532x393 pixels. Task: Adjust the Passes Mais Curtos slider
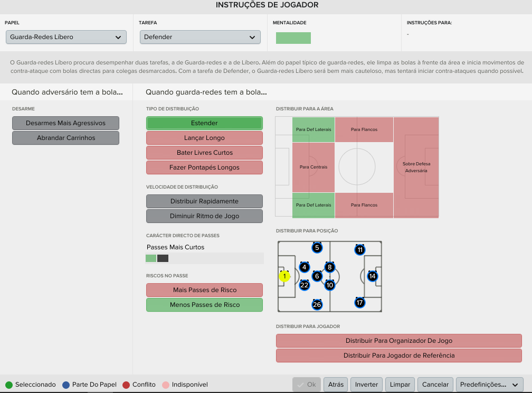(x=205, y=258)
